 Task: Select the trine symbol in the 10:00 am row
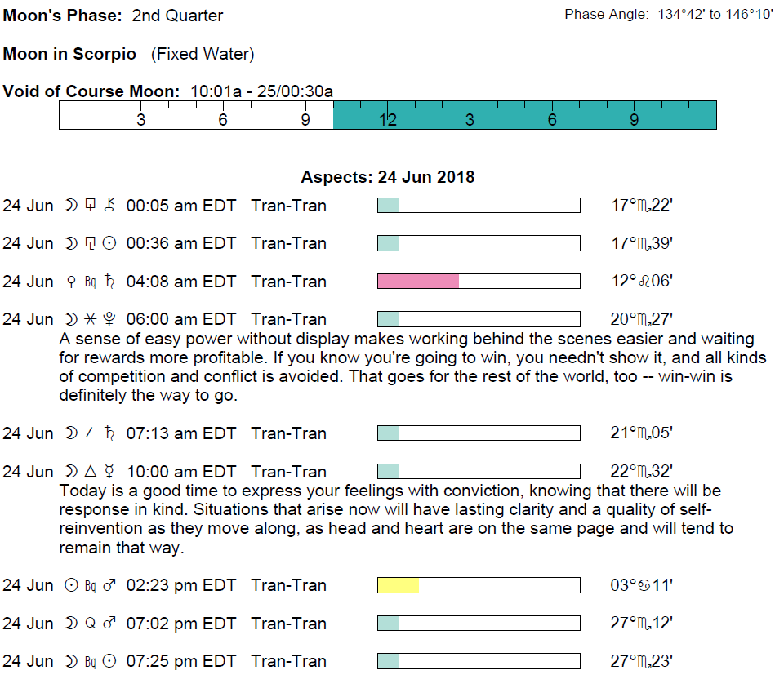click(x=91, y=472)
